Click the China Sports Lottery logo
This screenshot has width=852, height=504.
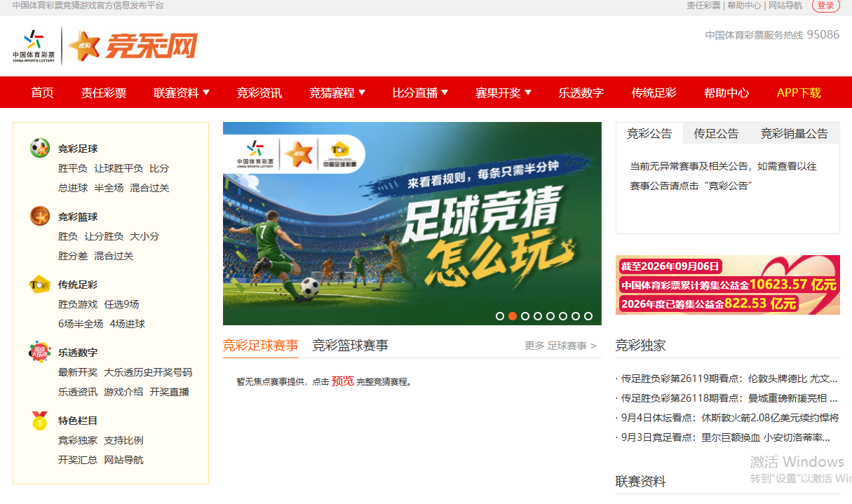[34, 46]
